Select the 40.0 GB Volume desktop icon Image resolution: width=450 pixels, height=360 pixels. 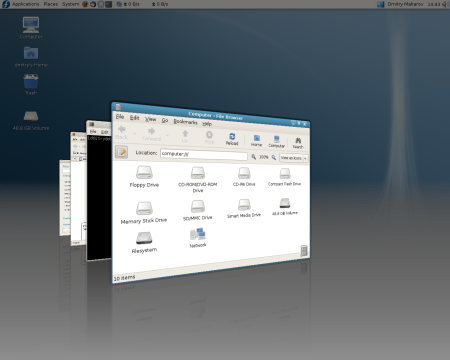tap(31, 120)
